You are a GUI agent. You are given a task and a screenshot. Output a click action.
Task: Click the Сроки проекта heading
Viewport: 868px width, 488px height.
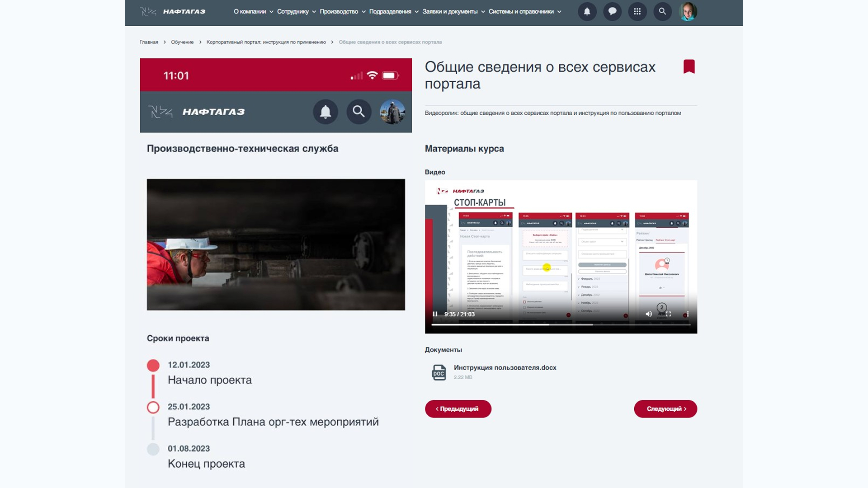(178, 338)
